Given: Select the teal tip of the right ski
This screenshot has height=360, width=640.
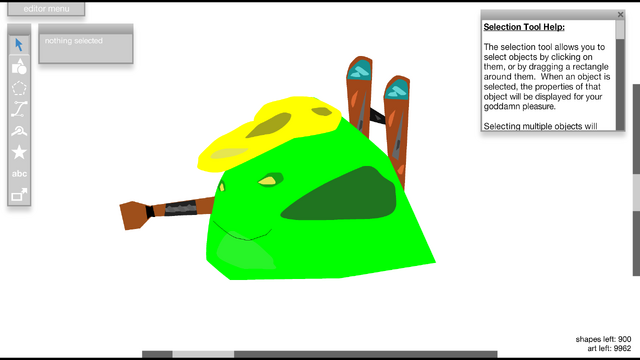Looking at the screenshot, I should [397, 89].
